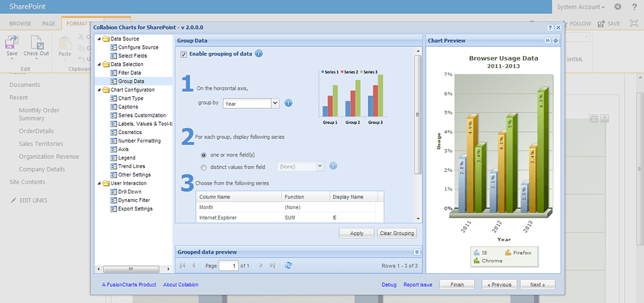Open Select Fields in the tree
644x303 pixels.
[x=132, y=56]
